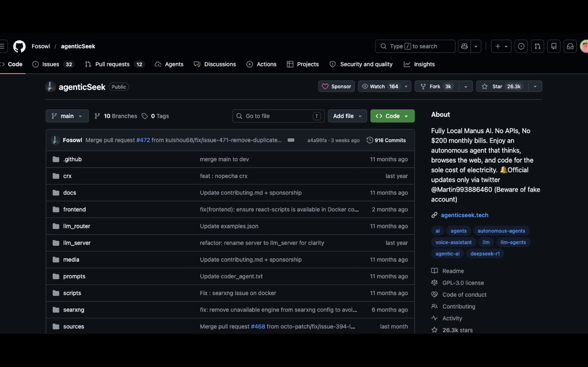Open the llm_server folder
The width and height of the screenshot is (588, 367).
coord(77,243)
